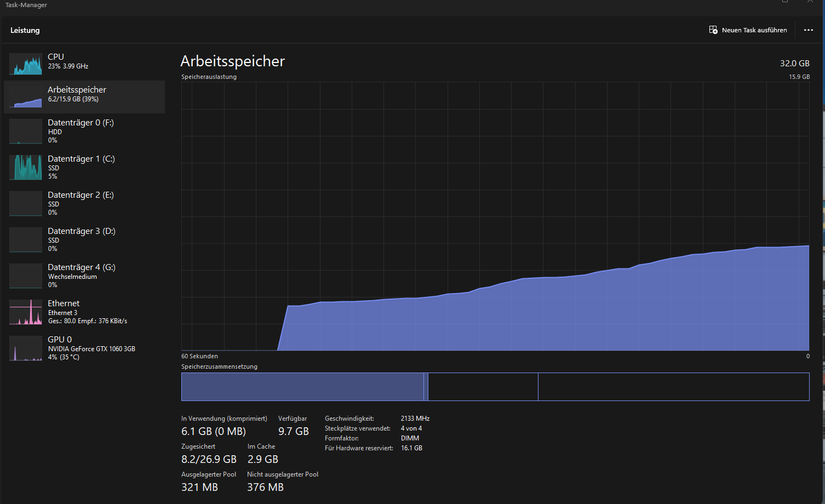Click the 8.2/26.9 GB Zugesichert value

point(209,459)
